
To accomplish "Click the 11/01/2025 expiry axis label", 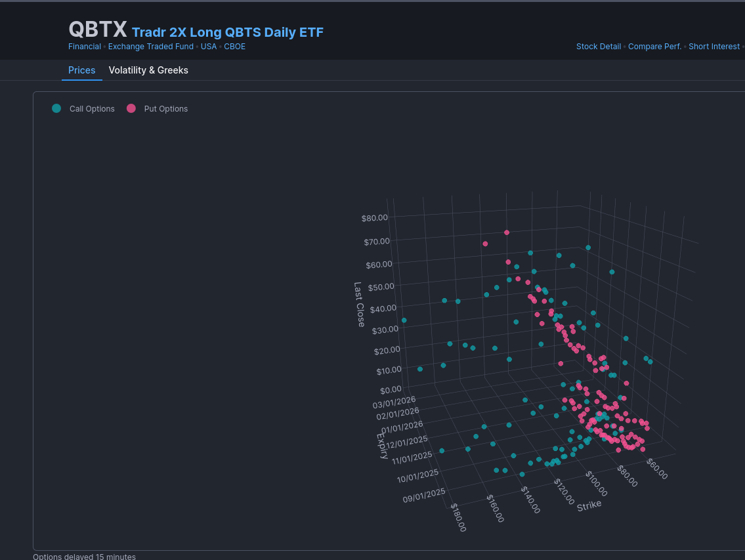I will tap(412, 458).
